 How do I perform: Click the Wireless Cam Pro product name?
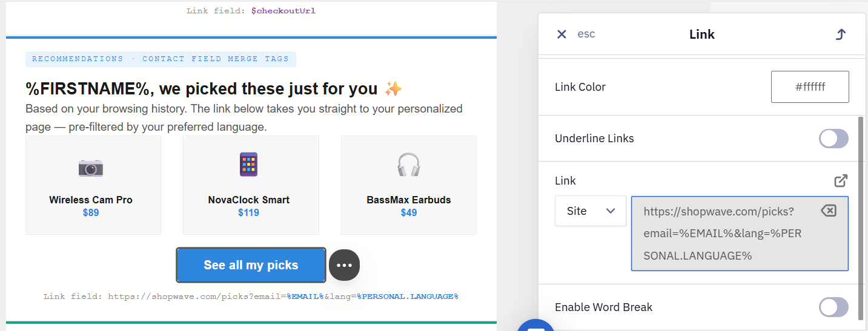(91, 200)
